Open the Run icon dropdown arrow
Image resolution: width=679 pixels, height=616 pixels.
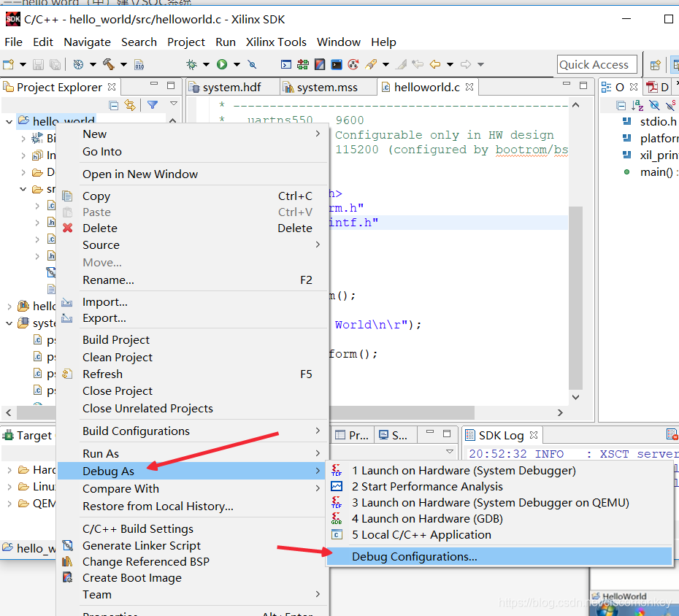click(237, 64)
